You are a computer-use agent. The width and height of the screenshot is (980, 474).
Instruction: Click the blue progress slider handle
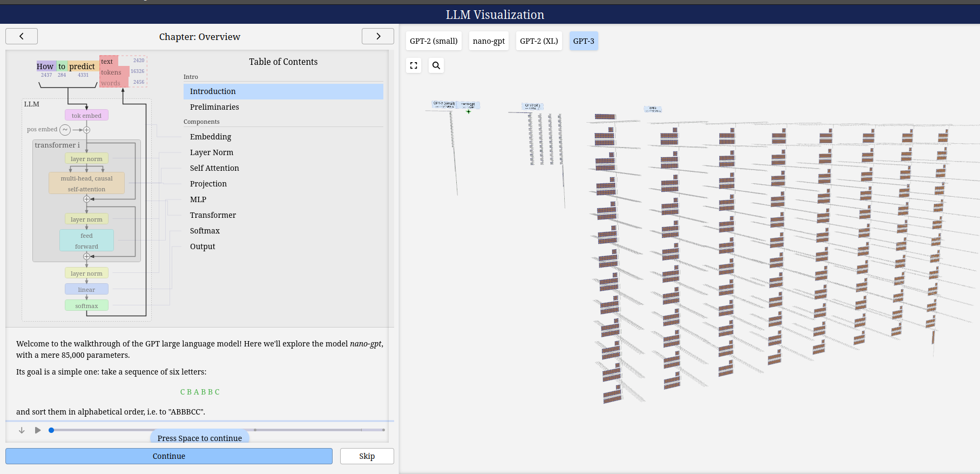(x=51, y=430)
